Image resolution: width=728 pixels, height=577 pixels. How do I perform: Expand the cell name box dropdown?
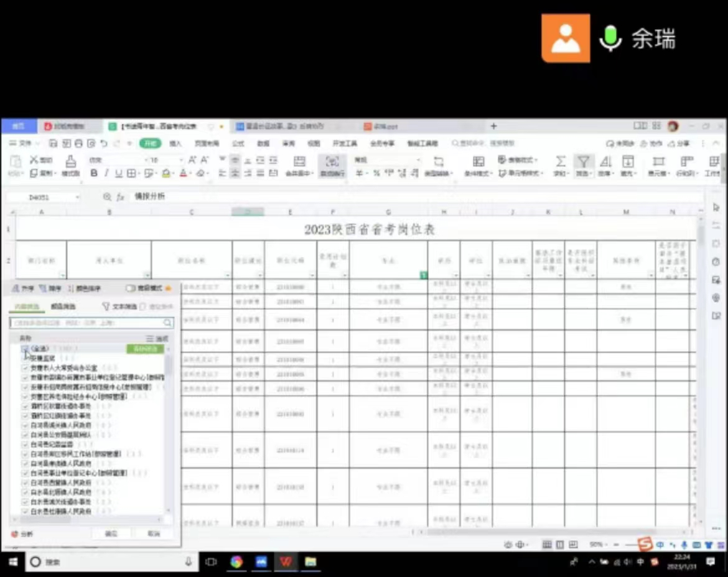[77, 197]
